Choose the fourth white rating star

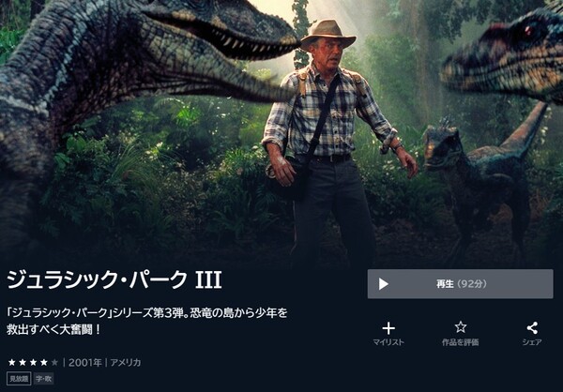pyautogui.click(x=44, y=362)
